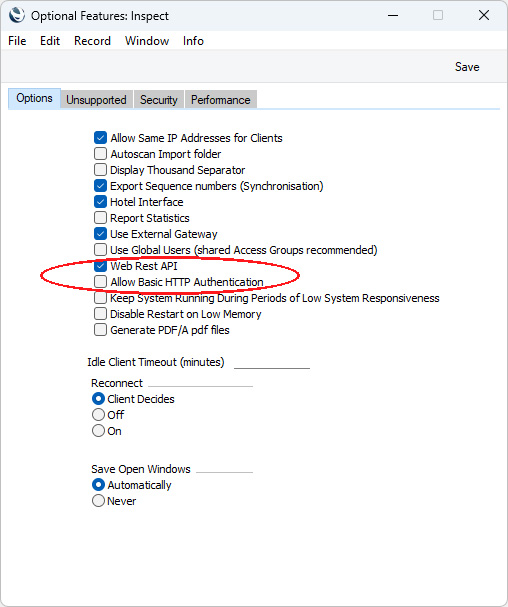Image resolution: width=508 pixels, height=607 pixels.
Task: Click the Idle Client Timeout input field
Action: [x=272, y=362]
